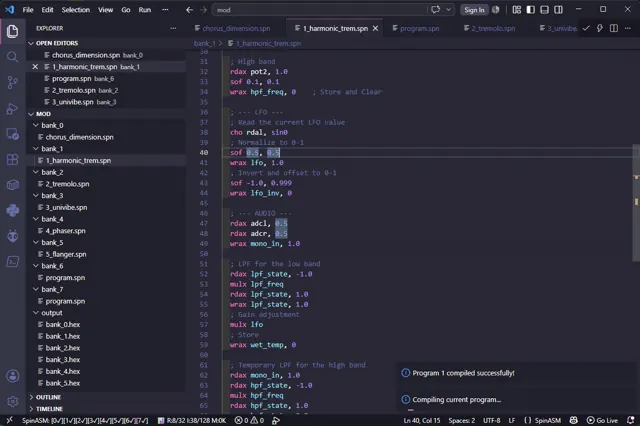Open the Python icon view in activity bar
This screenshot has width=640, height=426.
point(13,211)
